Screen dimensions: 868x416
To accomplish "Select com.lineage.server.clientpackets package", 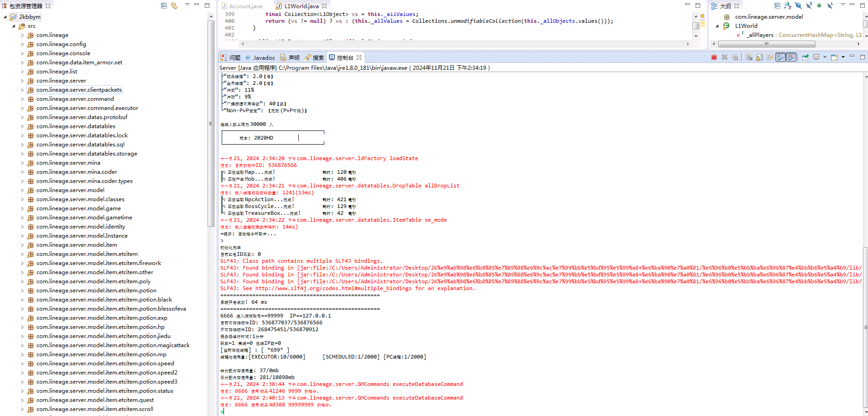I will [x=79, y=90].
